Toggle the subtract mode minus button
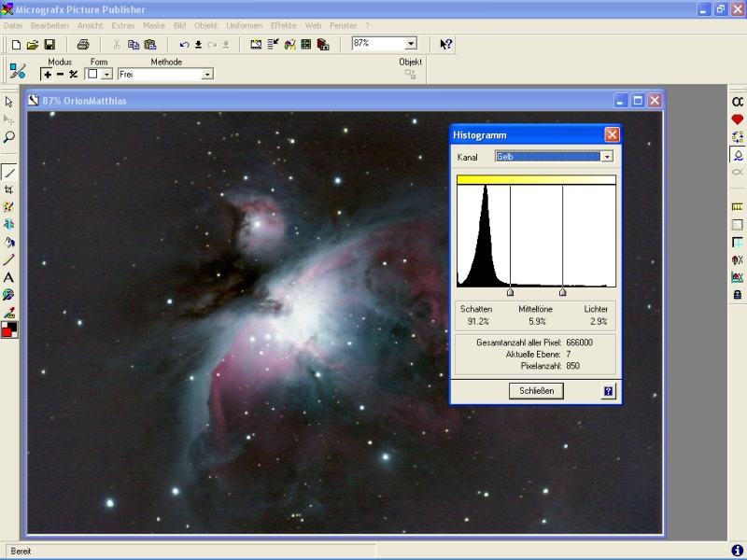 (61, 74)
